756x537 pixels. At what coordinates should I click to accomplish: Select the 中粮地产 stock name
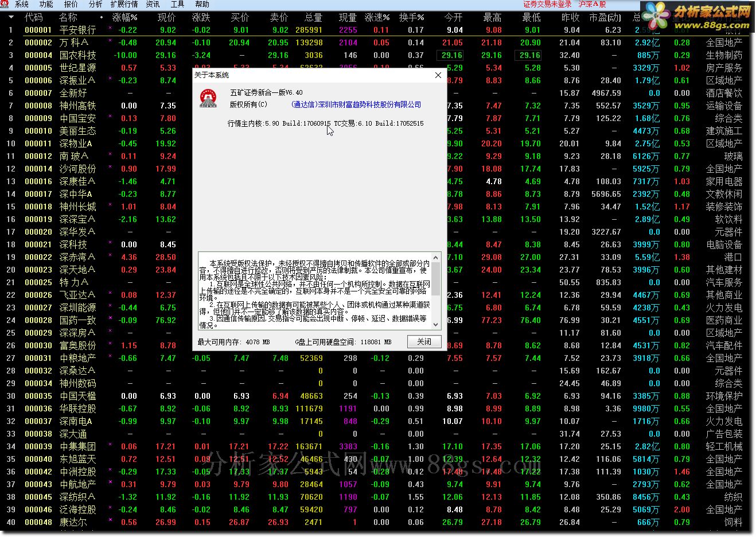78,358
